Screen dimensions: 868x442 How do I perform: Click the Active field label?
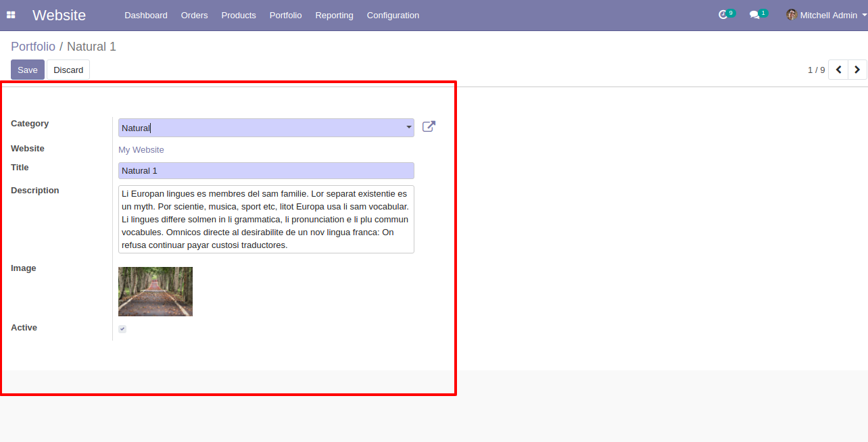tap(24, 328)
